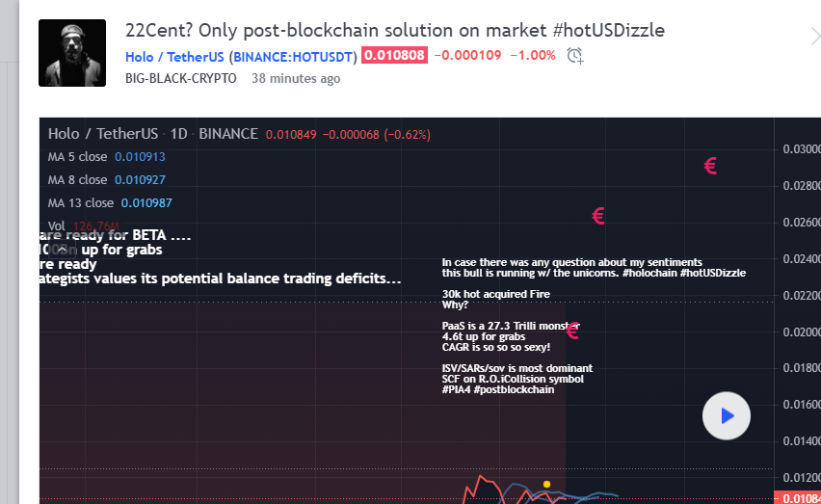Click the 0.03000 level on price scale
821x504 pixels.
click(801, 149)
